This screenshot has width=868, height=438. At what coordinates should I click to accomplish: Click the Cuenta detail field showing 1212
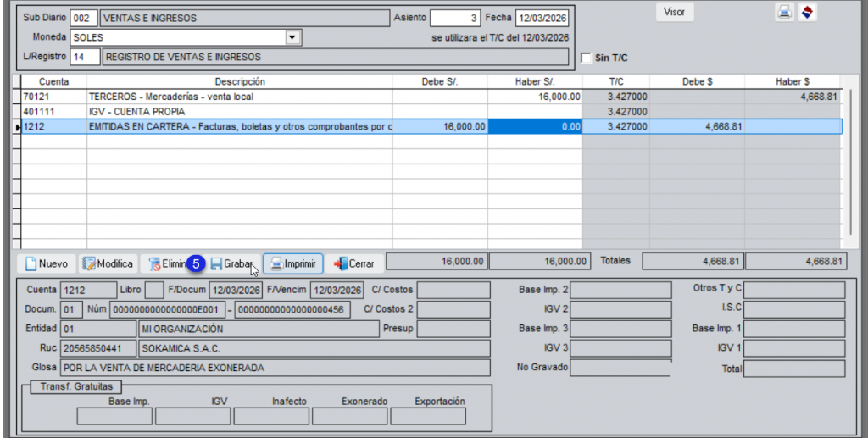88,290
